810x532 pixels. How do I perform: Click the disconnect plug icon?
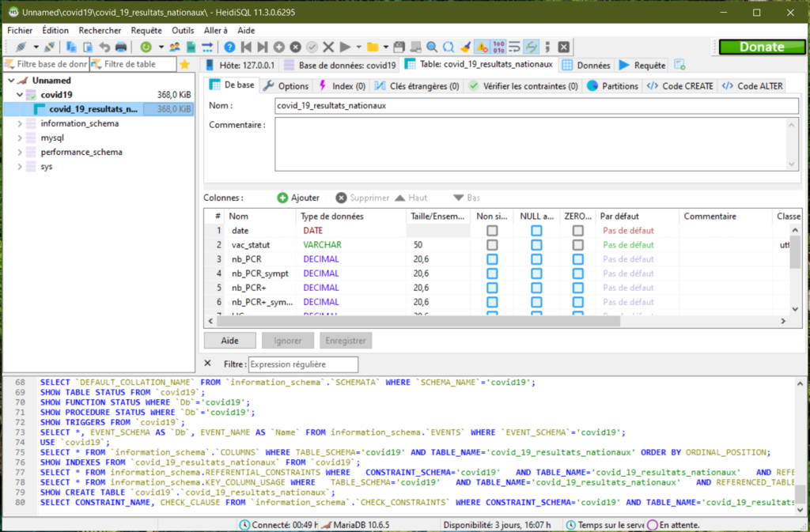(50, 47)
